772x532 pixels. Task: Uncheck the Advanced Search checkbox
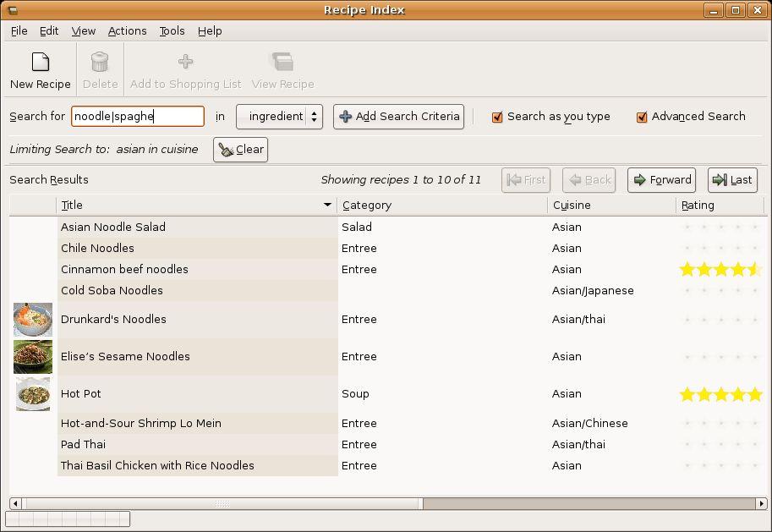[642, 117]
